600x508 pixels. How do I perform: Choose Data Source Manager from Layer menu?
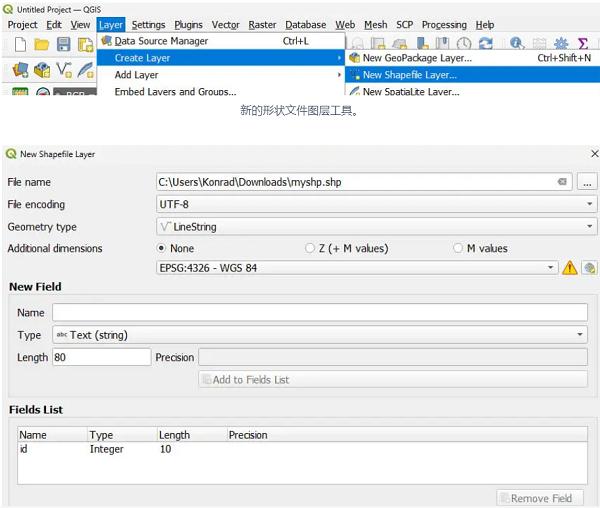(x=221, y=41)
